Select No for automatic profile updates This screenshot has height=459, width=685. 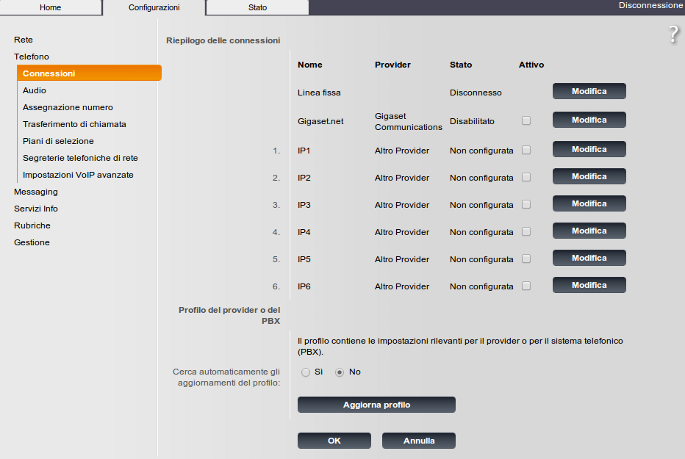point(339,372)
